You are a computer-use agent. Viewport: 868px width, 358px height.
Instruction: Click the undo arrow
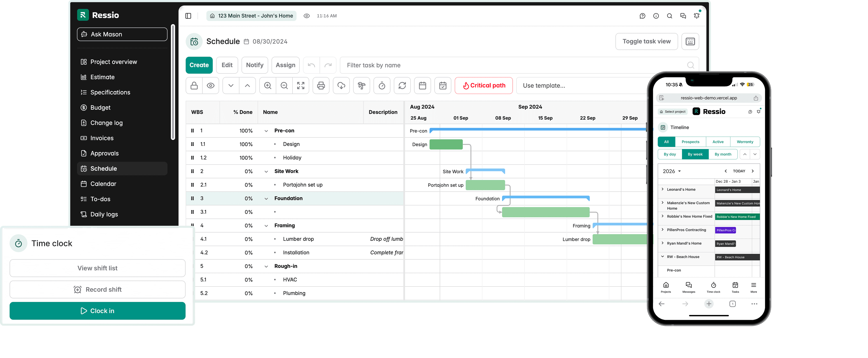[x=311, y=65]
